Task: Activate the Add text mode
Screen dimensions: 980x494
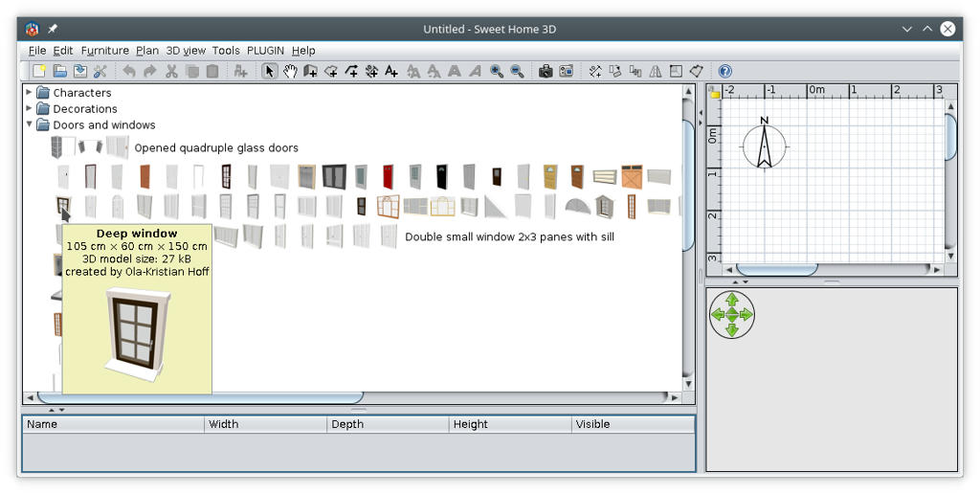Action: point(391,71)
